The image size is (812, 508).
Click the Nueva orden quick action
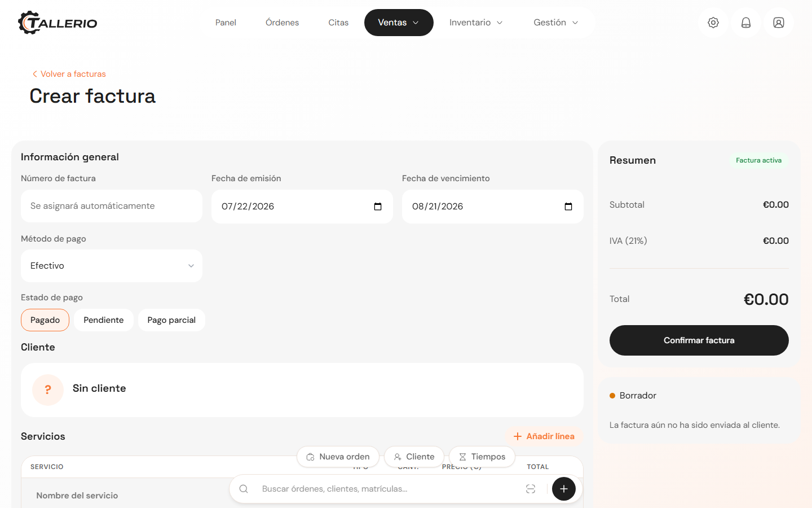[338, 457]
